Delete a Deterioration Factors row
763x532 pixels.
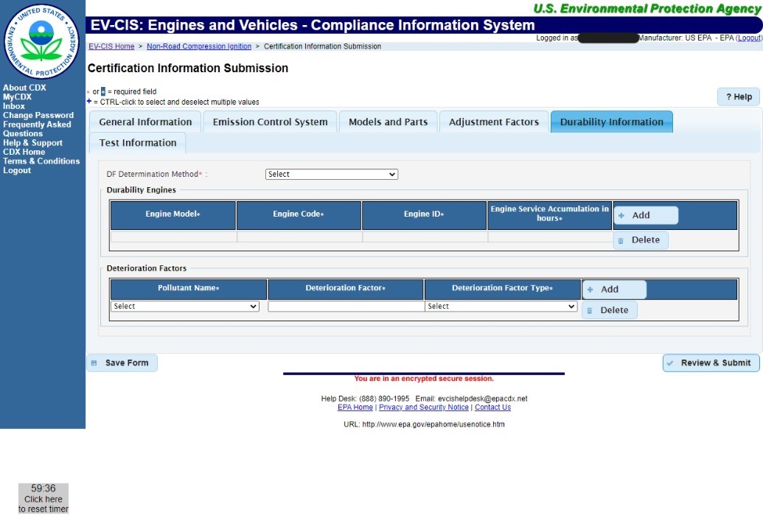point(610,310)
